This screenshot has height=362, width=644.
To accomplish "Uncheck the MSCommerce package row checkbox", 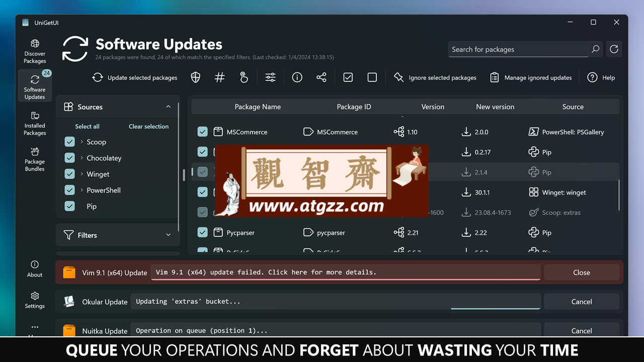I will pyautogui.click(x=202, y=132).
